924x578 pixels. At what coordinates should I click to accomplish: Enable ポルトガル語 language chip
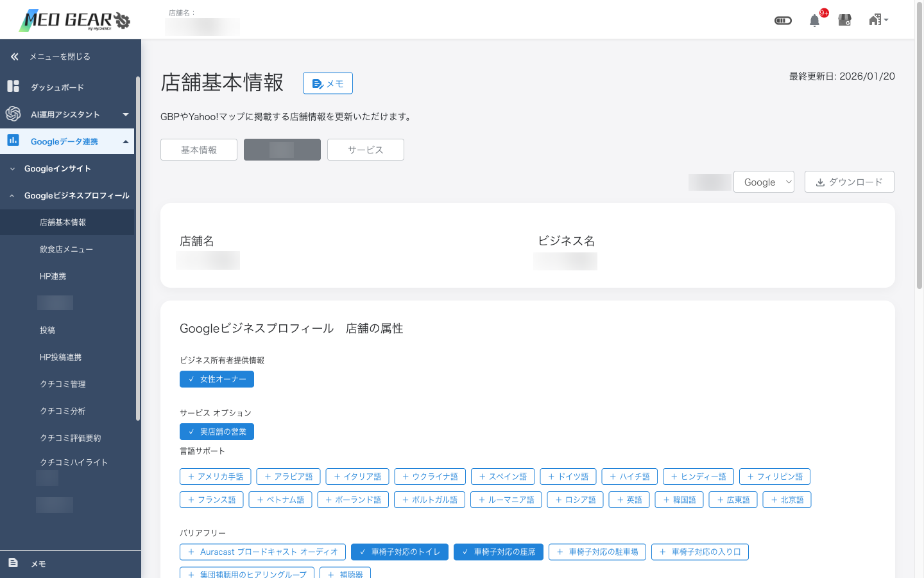click(429, 500)
